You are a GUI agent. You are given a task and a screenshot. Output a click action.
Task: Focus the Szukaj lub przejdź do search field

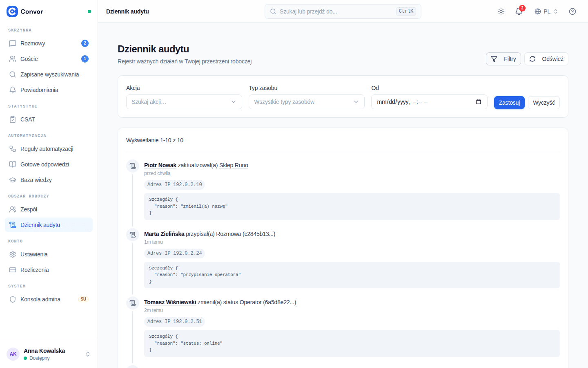tap(343, 11)
